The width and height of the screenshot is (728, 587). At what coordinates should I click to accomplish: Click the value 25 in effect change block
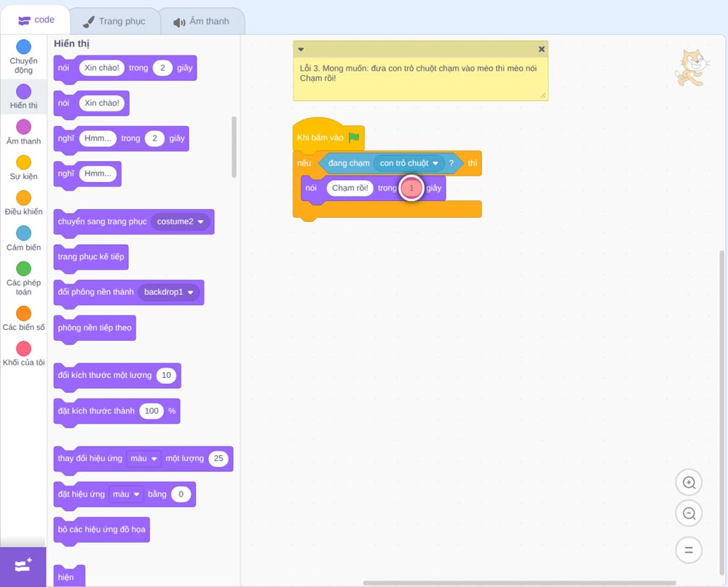(x=218, y=459)
